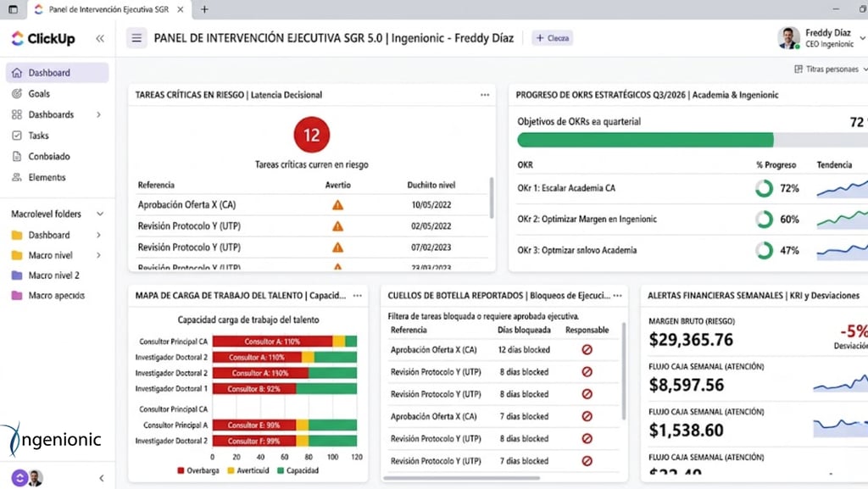The image size is (868, 489).
Task: Click the green OKR quarterly progress bar
Action: pos(645,140)
